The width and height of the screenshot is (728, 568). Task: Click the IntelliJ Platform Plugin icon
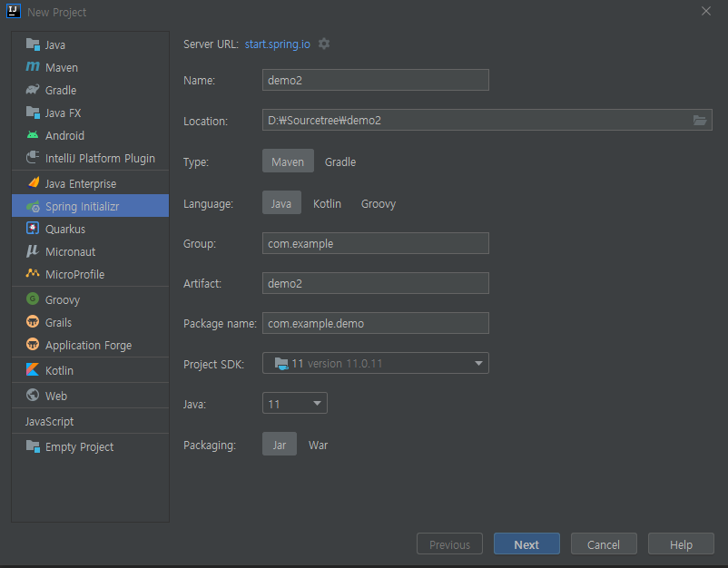pos(33,158)
